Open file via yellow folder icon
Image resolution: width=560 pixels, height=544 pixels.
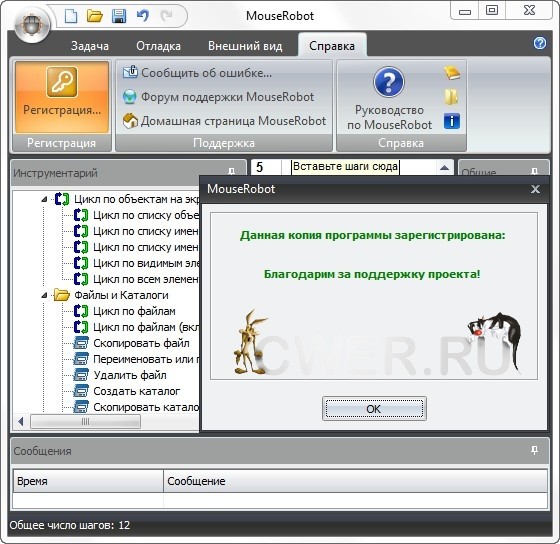click(x=95, y=16)
